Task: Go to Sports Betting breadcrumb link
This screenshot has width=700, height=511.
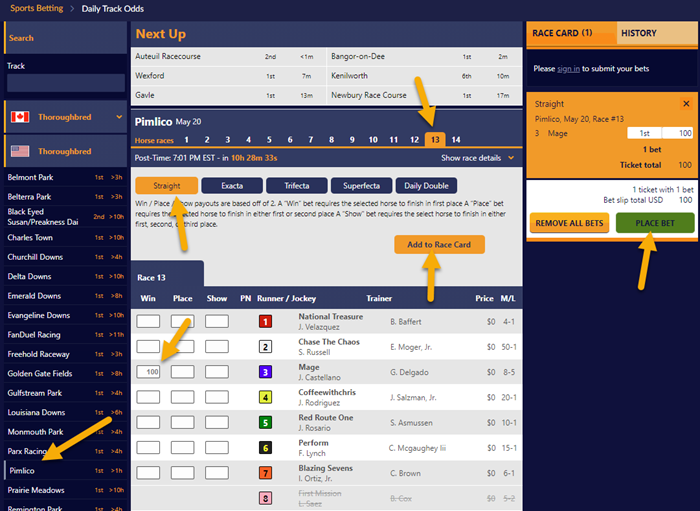Action: coord(37,8)
